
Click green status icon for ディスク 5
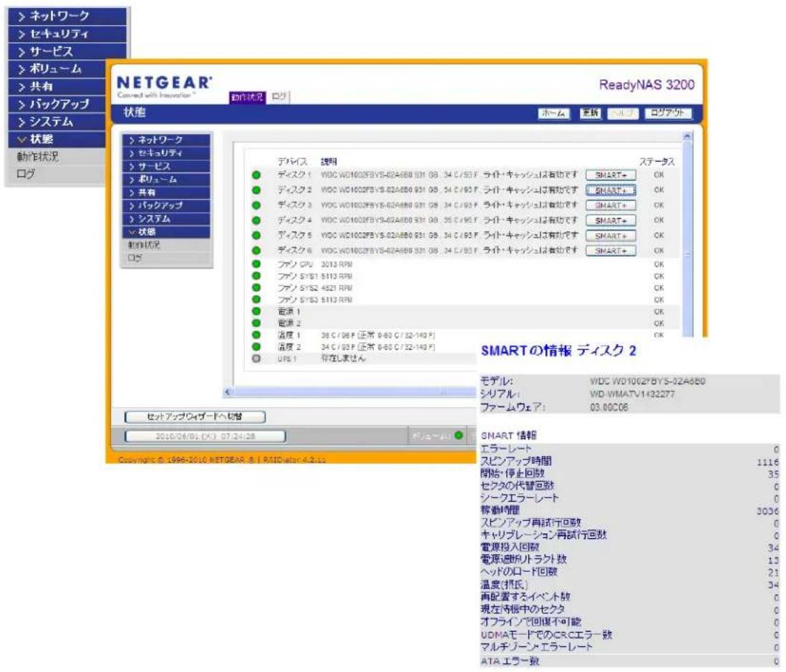pos(256,235)
